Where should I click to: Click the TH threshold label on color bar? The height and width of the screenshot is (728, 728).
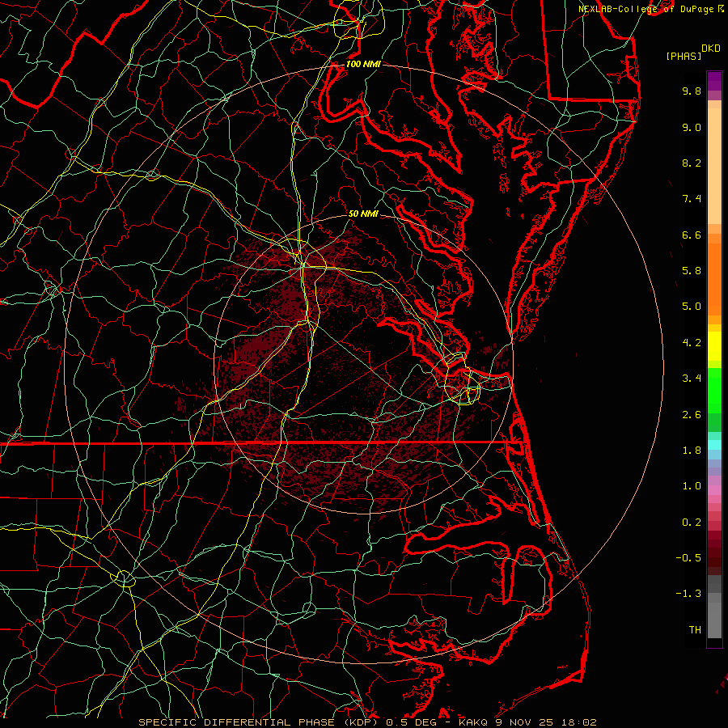pyautogui.click(x=694, y=629)
